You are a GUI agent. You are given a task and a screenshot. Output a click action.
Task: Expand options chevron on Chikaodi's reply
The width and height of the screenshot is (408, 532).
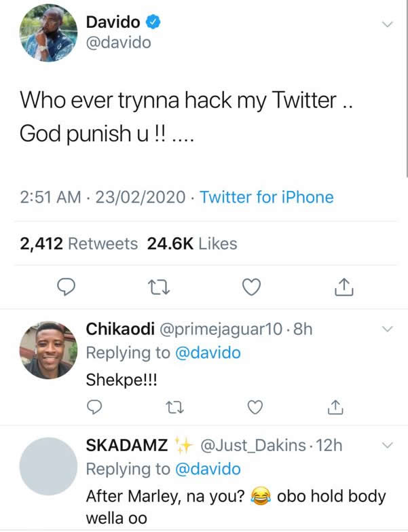(388, 330)
